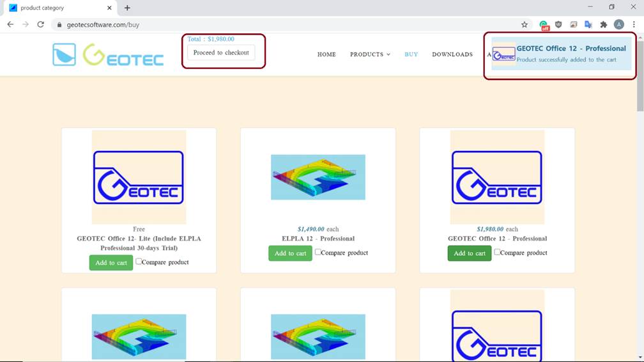Viewport: 644px width, 362px height.
Task: Click the GEOTEC logo in header
Action: pyautogui.click(x=123, y=55)
